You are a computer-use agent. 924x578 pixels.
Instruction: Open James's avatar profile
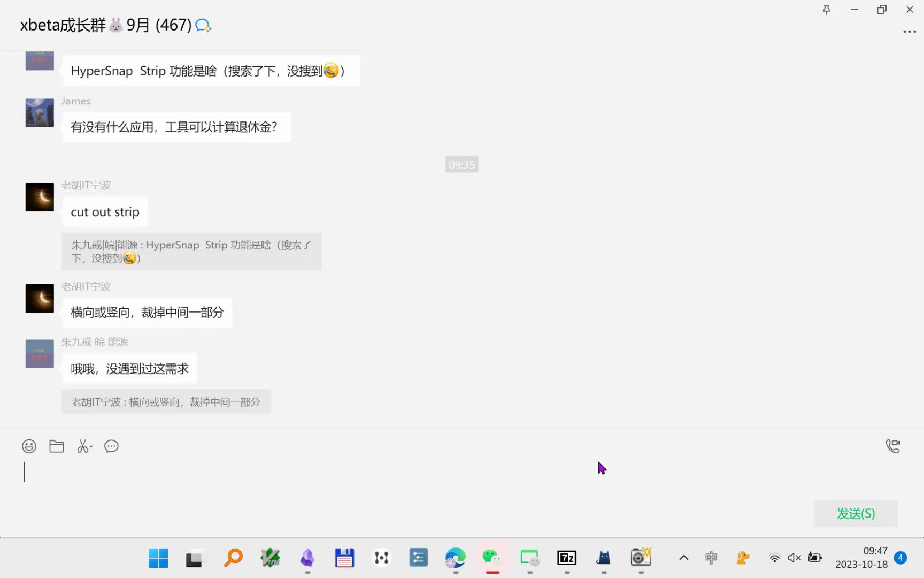40,113
